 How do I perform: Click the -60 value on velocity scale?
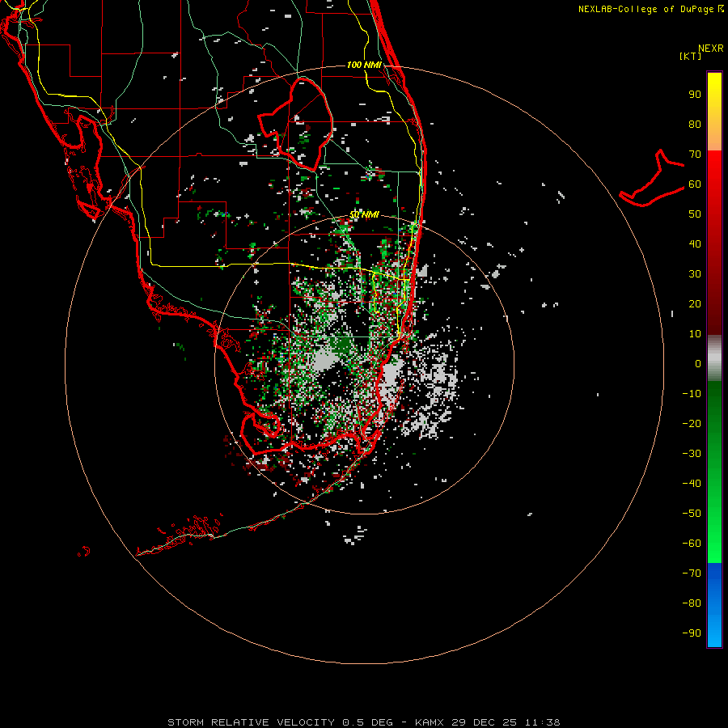692,544
